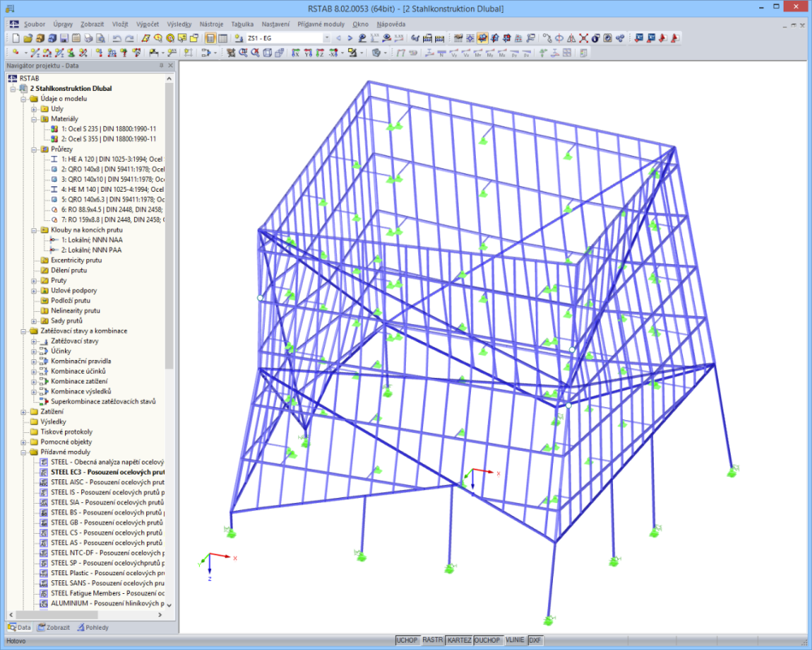Image resolution: width=812 pixels, height=650 pixels.
Task: Select hinge 1: Lokální; NNN NAA
Action: click(x=92, y=240)
